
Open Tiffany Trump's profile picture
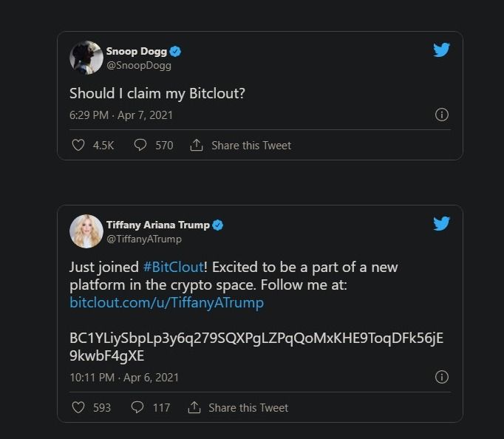coord(86,231)
